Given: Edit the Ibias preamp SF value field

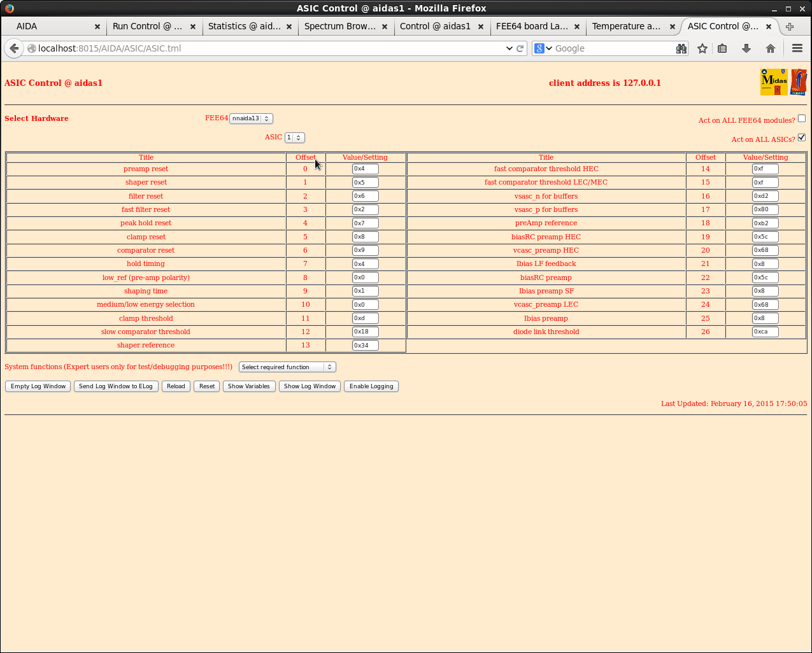Looking at the screenshot, I should pos(765,291).
